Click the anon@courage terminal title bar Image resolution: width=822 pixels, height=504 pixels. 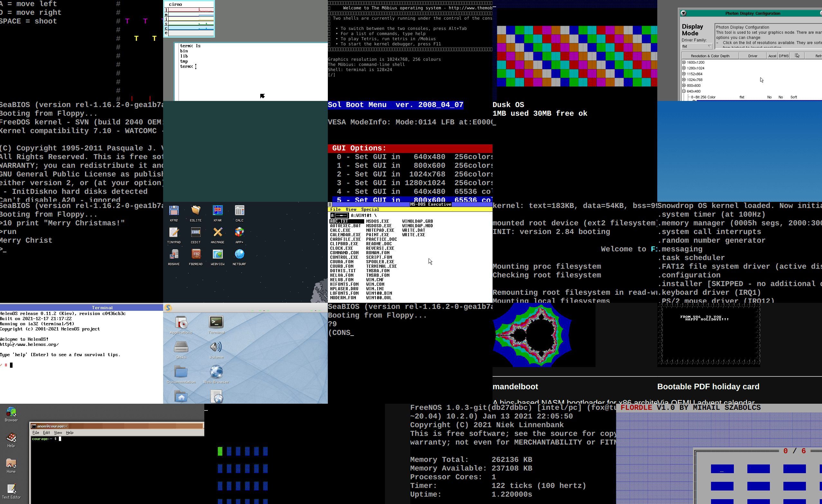point(117,426)
